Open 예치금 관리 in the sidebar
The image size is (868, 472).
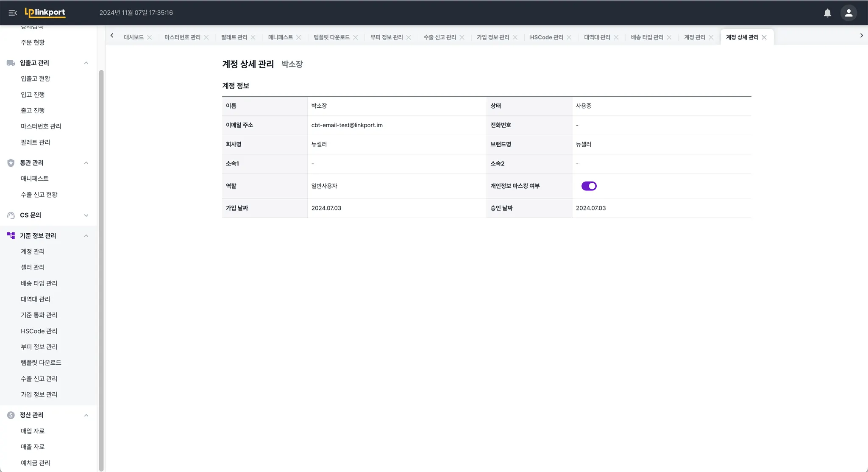[x=35, y=463]
